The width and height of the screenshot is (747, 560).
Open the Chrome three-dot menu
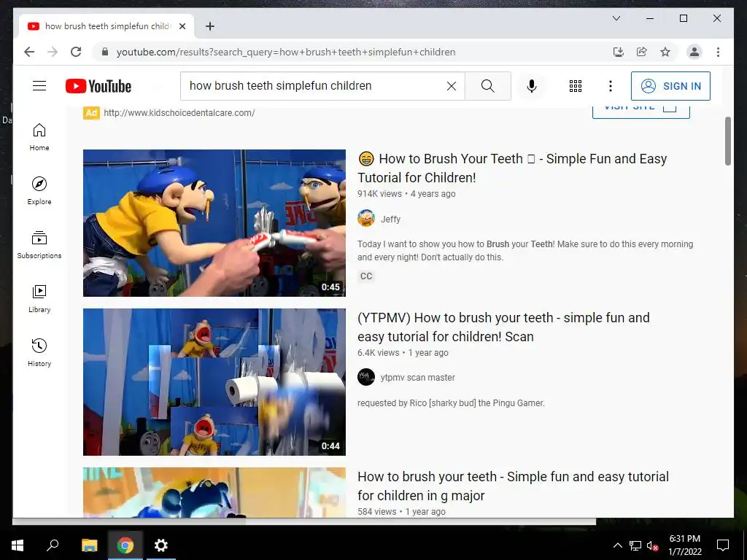[x=718, y=52]
